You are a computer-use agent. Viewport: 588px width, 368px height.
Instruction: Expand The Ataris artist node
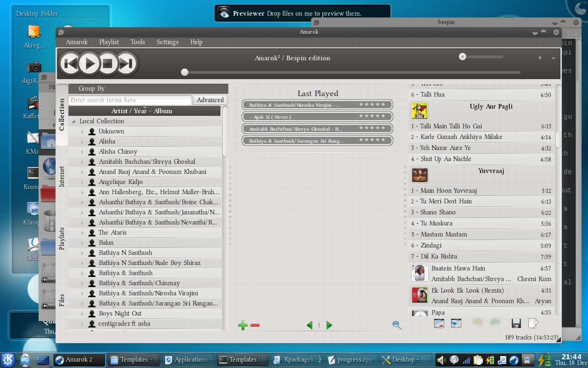pos(83,233)
